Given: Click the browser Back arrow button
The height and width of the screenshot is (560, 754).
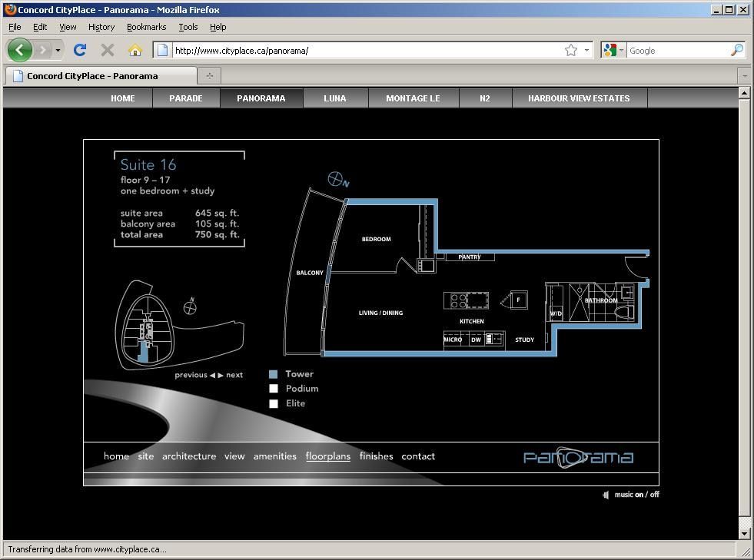Looking at the screenshot, I should [19, 50].
